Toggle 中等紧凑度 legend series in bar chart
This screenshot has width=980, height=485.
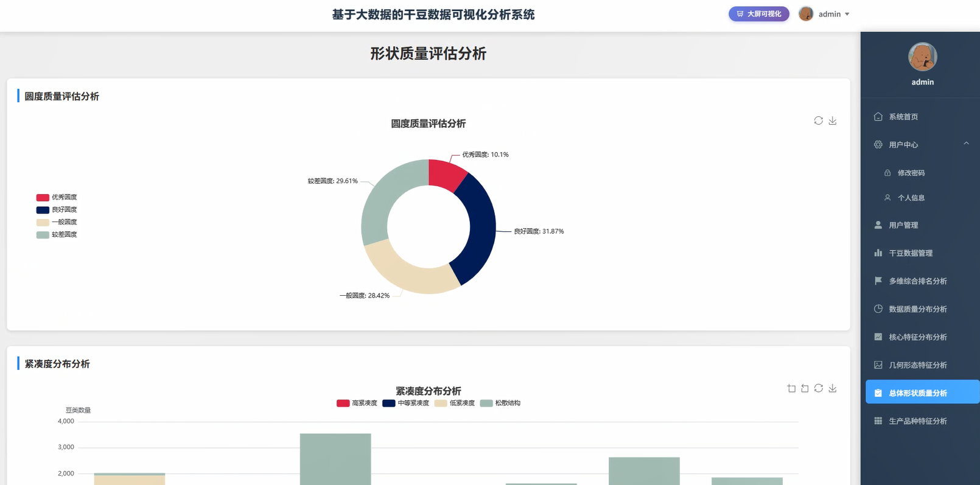[x=405, y=403]
